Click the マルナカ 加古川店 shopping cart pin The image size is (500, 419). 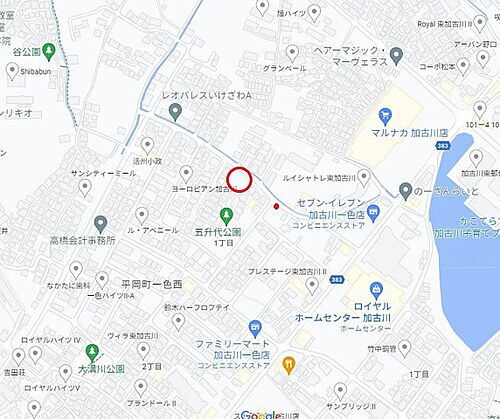coord(385,117)
